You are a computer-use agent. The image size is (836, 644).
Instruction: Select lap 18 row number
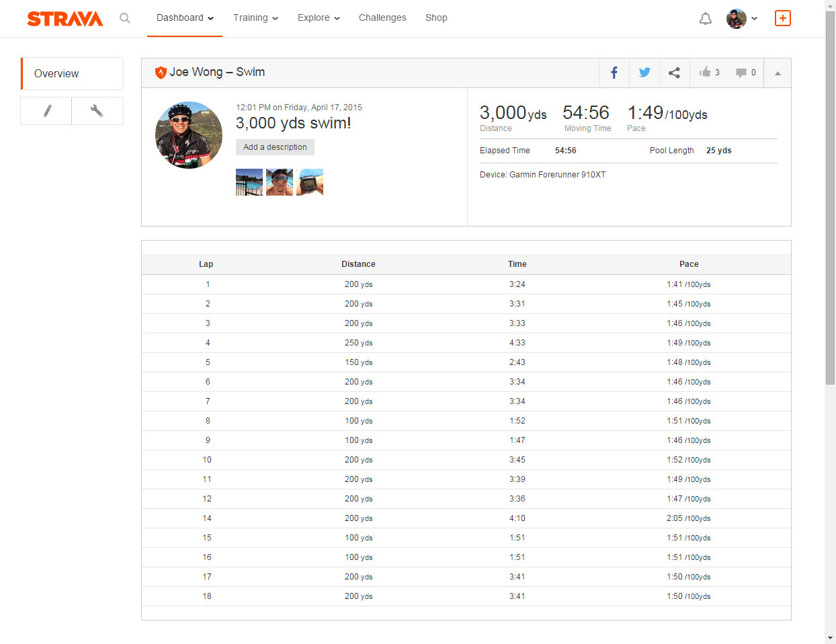[207, 596]
